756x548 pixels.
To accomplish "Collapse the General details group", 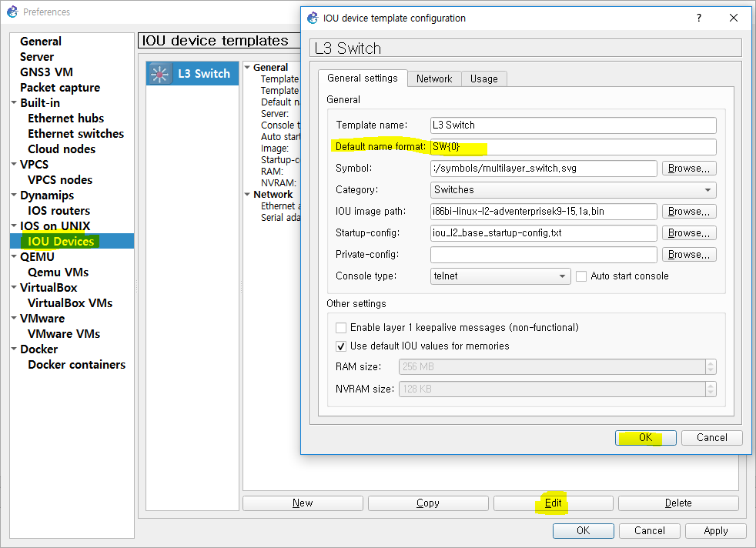I will [247, 68].
